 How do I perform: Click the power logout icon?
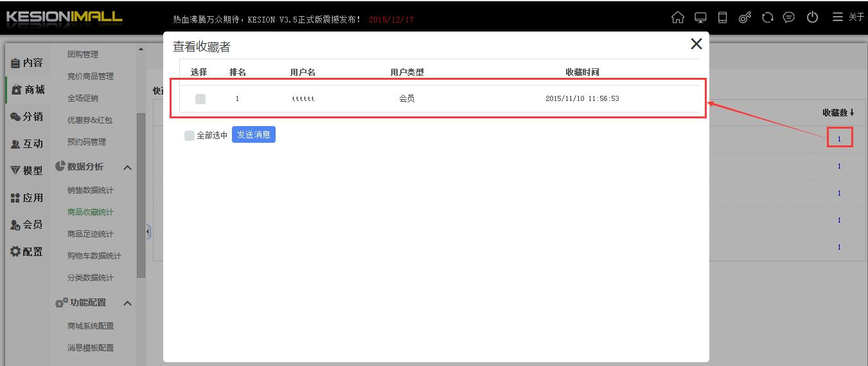pyautogui.click(x=812, y=17)
